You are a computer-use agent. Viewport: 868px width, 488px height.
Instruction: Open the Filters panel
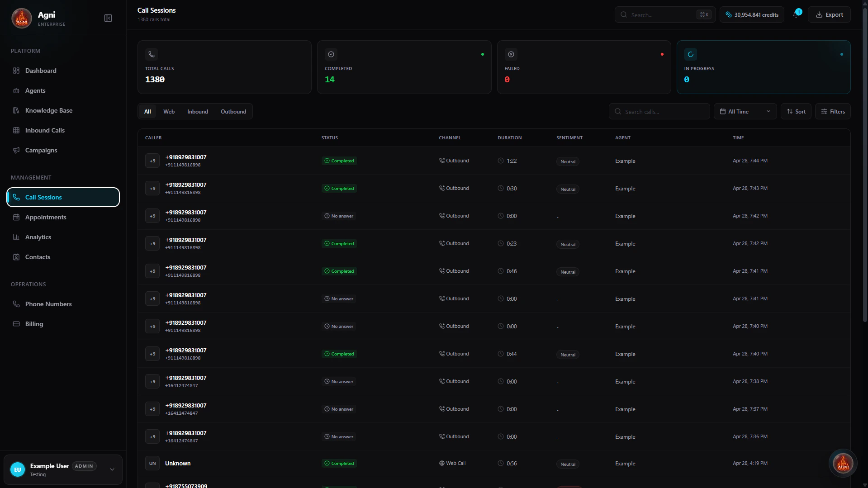[x=833, y=111]
